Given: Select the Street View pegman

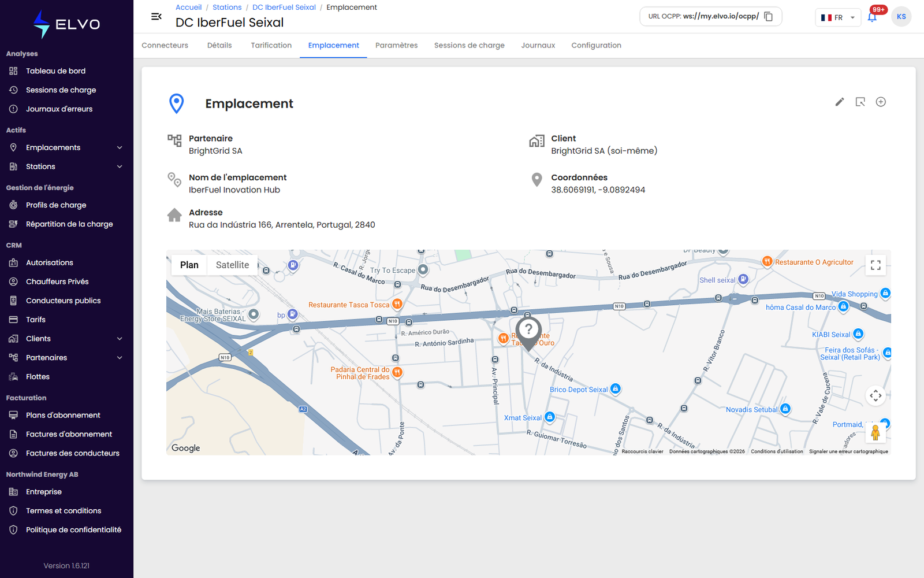Looking at the screenshot, I should [875, 432].
